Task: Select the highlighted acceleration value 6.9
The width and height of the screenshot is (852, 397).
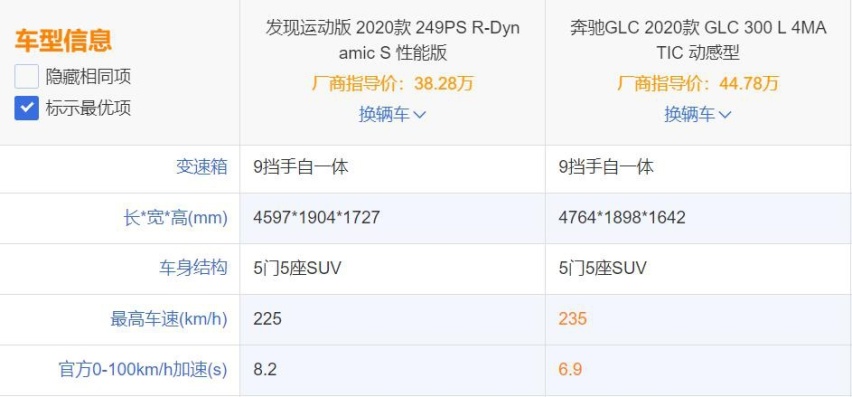Action: [570, 370]
